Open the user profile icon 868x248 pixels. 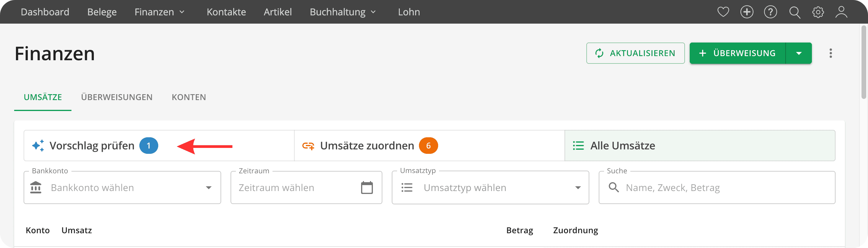(x=841, y=12)
